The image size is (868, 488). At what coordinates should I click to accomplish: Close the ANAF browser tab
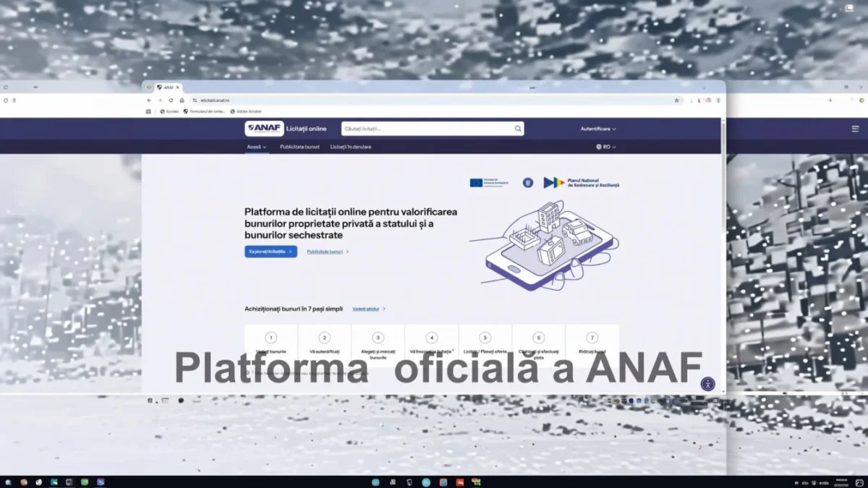tap(178, 87)
